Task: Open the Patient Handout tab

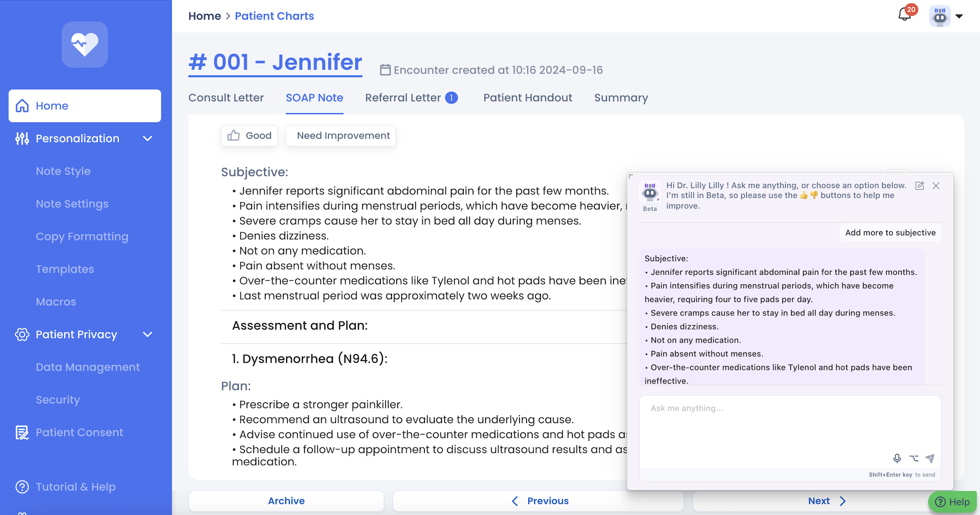Action: pos(527,98)
